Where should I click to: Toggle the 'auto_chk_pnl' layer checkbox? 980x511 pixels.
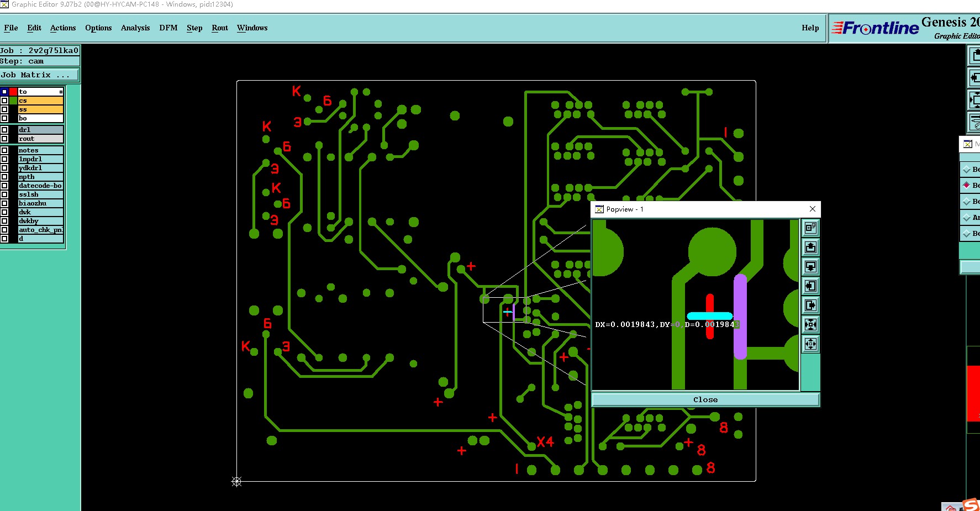click(4, 230)
